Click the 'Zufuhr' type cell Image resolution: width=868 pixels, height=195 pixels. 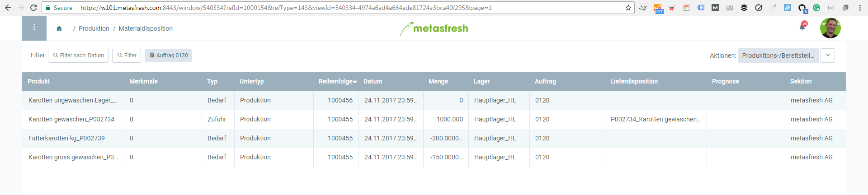pos(218,119)
